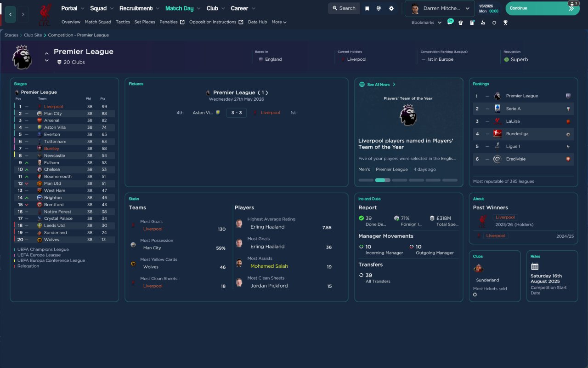Click the first news carousel indicator

click(x=366, y=180)
